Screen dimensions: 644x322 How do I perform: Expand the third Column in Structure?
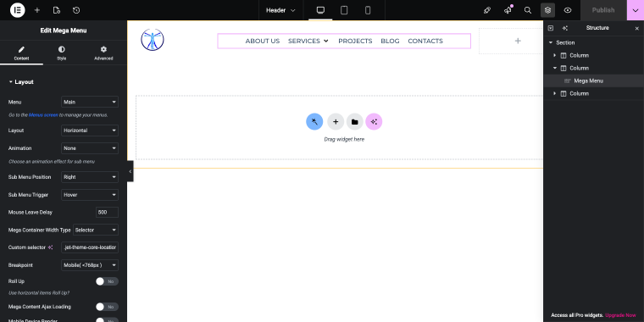point(555,94)
